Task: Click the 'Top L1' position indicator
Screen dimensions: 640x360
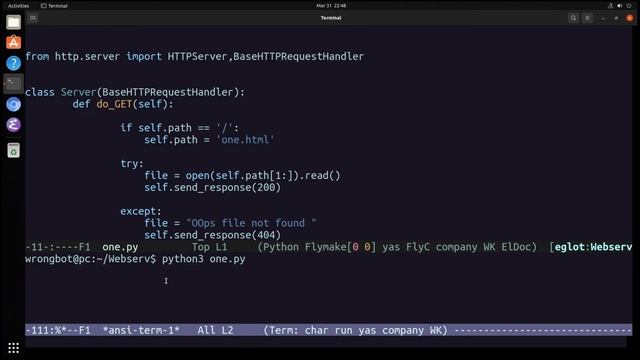Action: [x=209, y=247]
